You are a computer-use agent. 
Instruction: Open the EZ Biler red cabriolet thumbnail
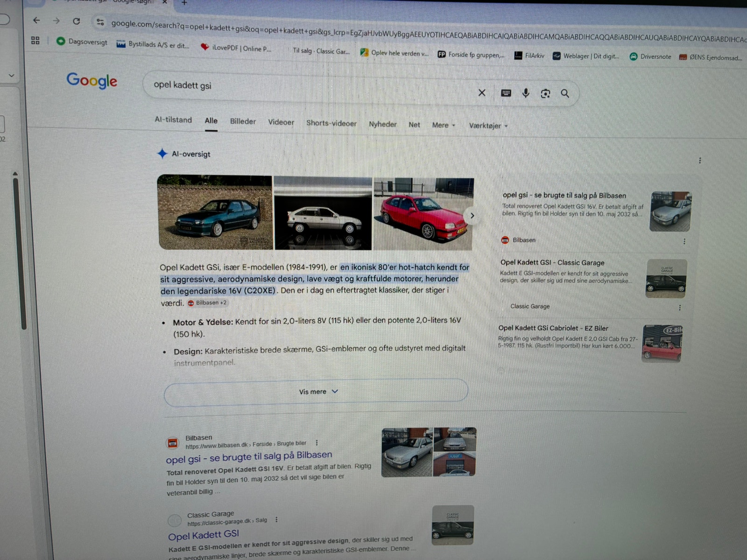(662, 343)
